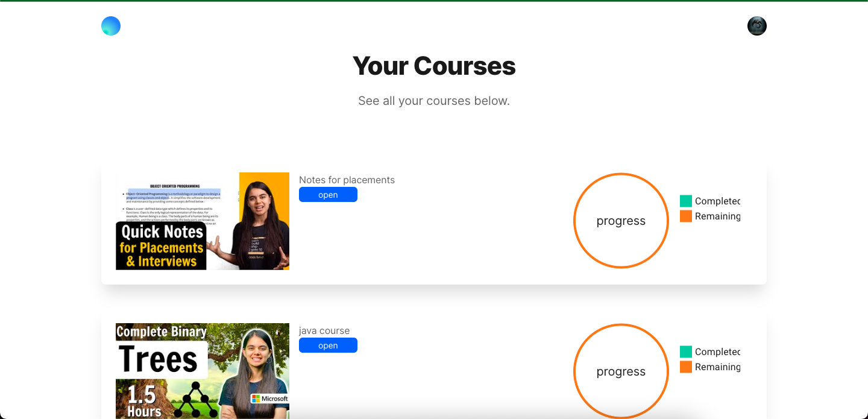Toggle orange Remaining legend swatch in first card
Screen dimensions: 868x419
point(686,216)
